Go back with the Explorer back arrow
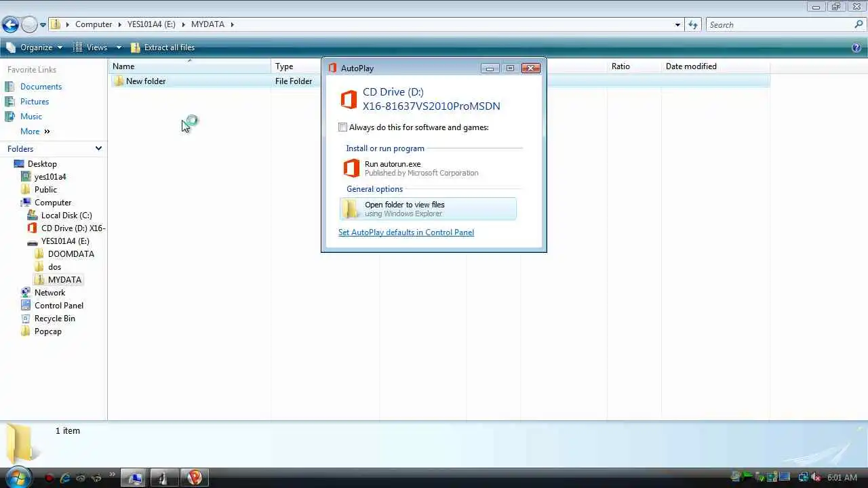Screen dimensions: 868x488 coord(9,25)
